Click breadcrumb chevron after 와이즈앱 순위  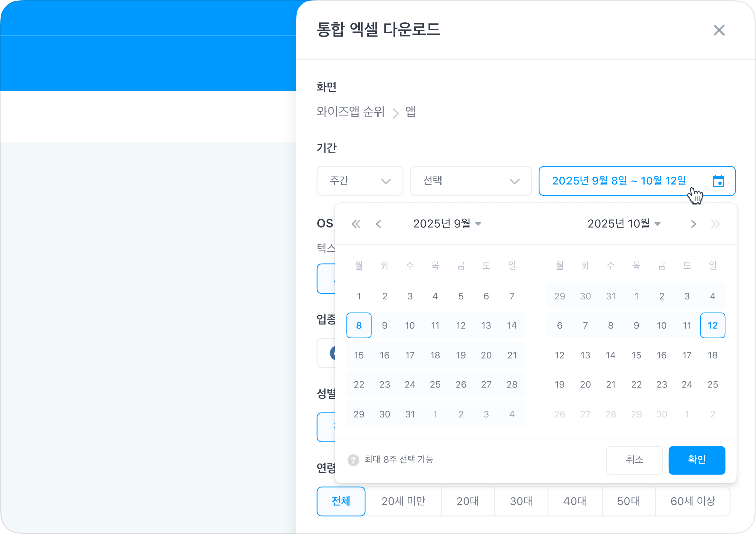tap(396, 113)
